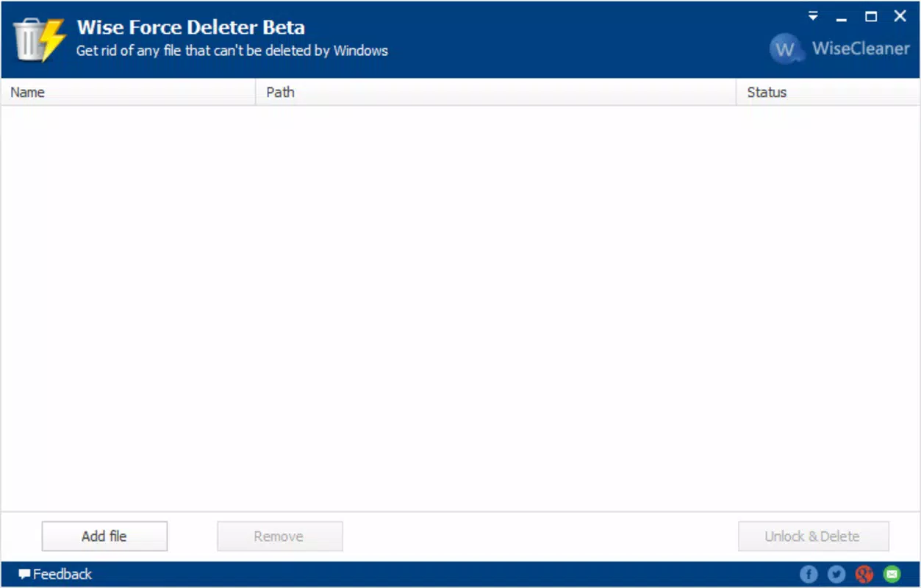
Task: Maximize the Wise Force Deleter window
Action: (x=871, y=16)
